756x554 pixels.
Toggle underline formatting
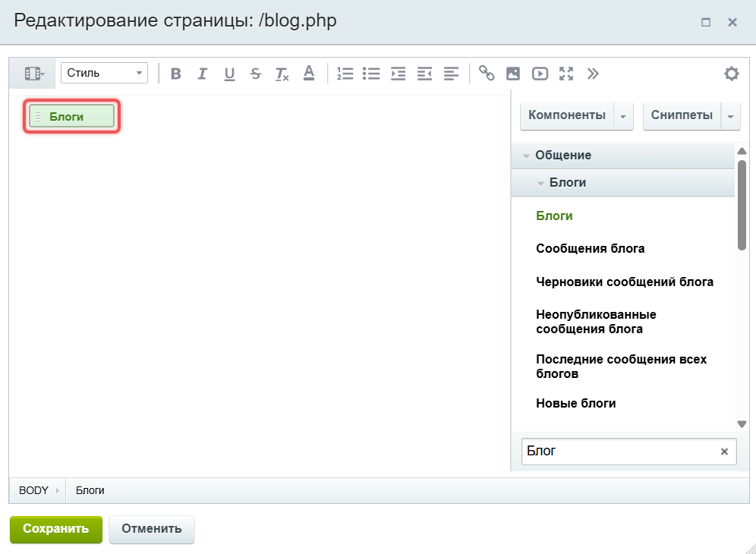[x=229, y=74]
